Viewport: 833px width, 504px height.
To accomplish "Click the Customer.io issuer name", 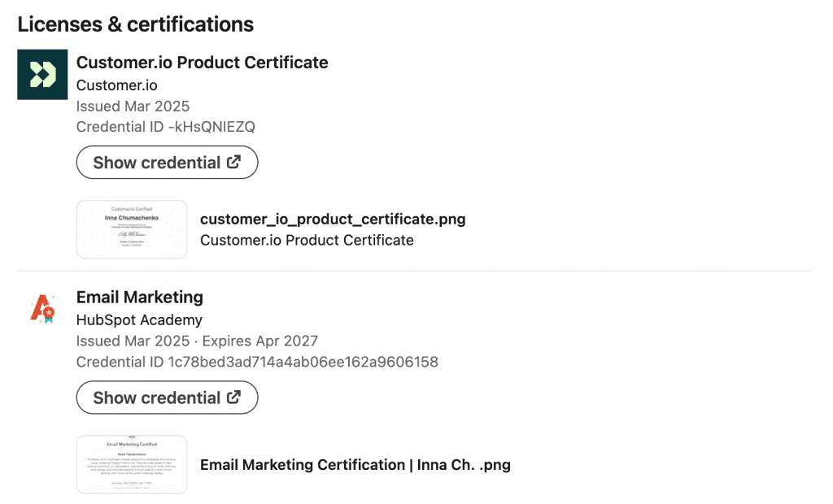I will point(117,85).
